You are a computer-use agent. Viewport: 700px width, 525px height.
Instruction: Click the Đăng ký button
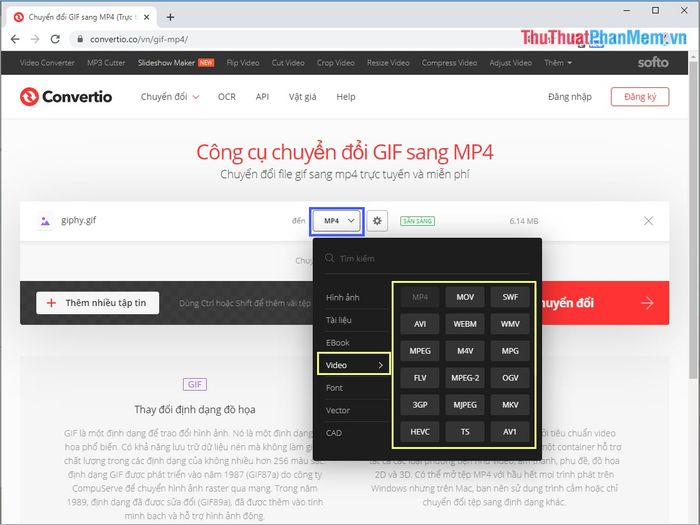pyautogui.click(x=640, y=96)
